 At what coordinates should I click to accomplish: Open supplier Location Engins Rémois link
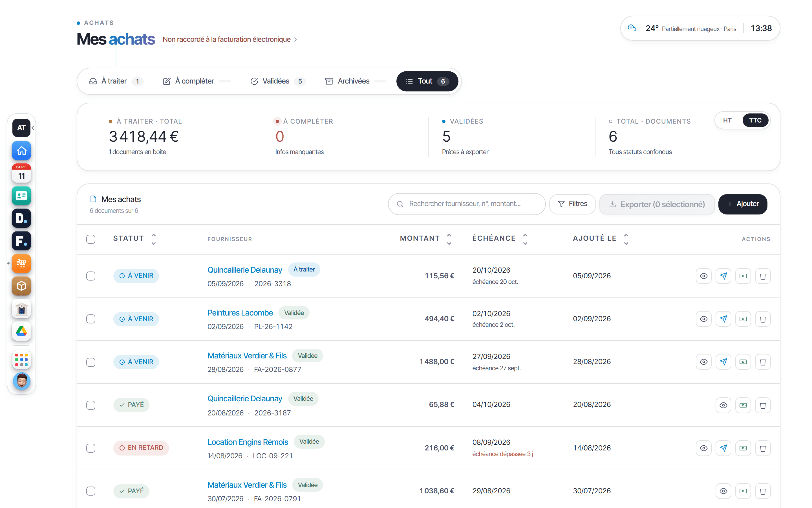(x=248, y=442)
